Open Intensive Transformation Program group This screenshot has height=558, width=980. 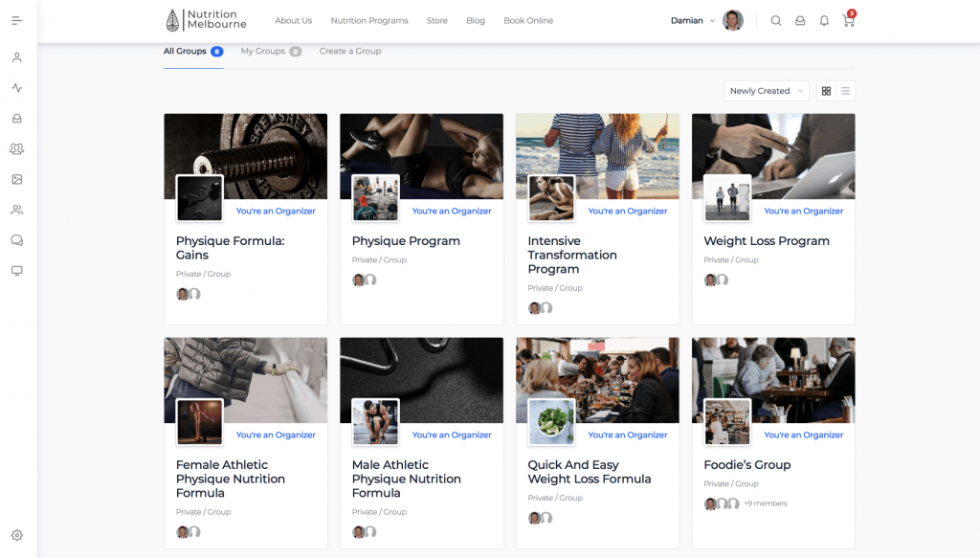coord(572,255)
